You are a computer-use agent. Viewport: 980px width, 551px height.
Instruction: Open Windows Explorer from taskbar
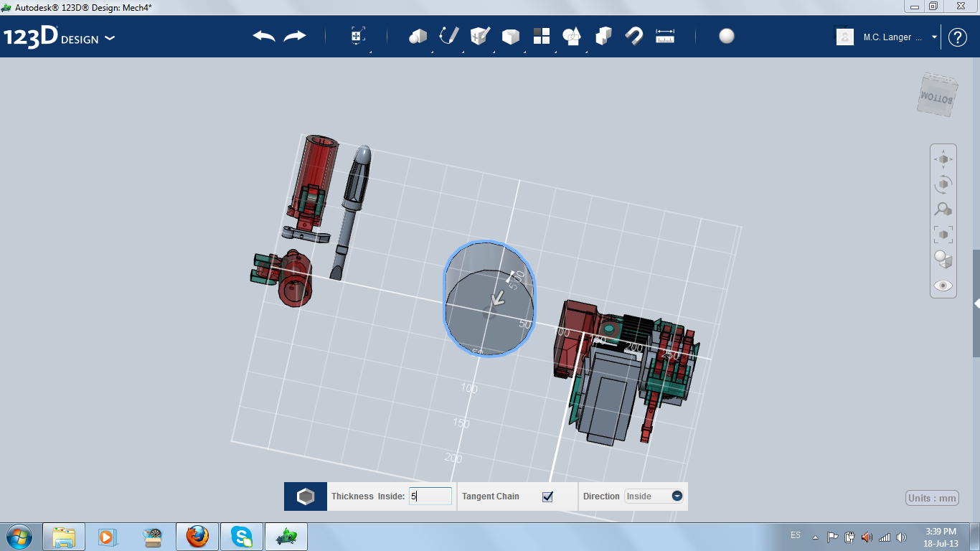click(64, 537)
